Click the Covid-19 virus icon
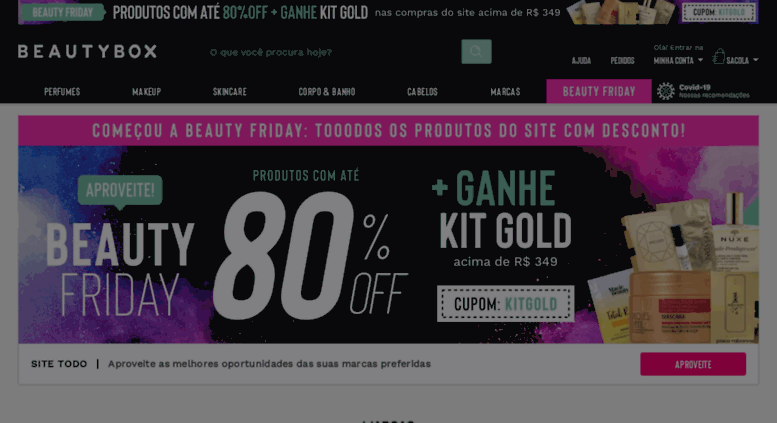Image resolution: width=777 pixels, height=423 pixels. coord(666,91)
